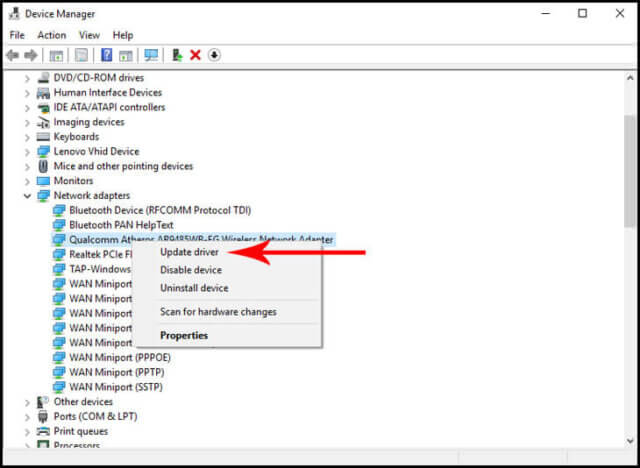Image resolution: width=640 pixels, height=468 pixels.
Task: Click the vertical scrollbar down arrow
Action: coord(630,440)
